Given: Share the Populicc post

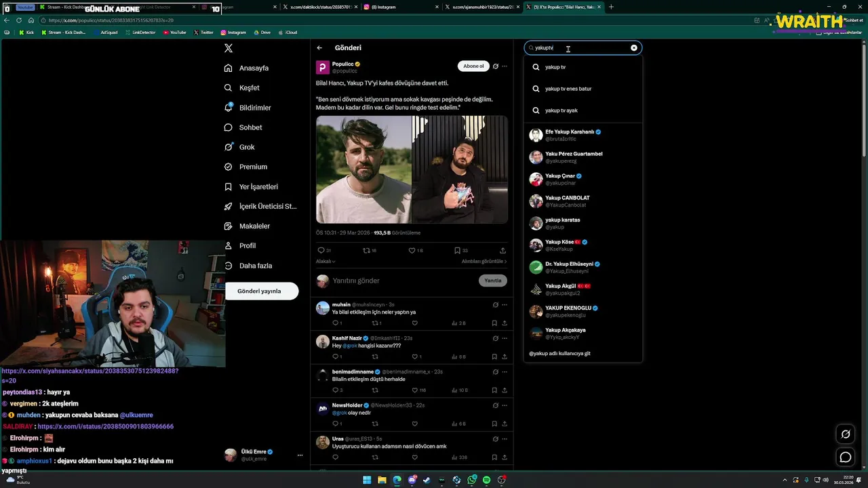Looking at the screenshot, I should 502,250.
